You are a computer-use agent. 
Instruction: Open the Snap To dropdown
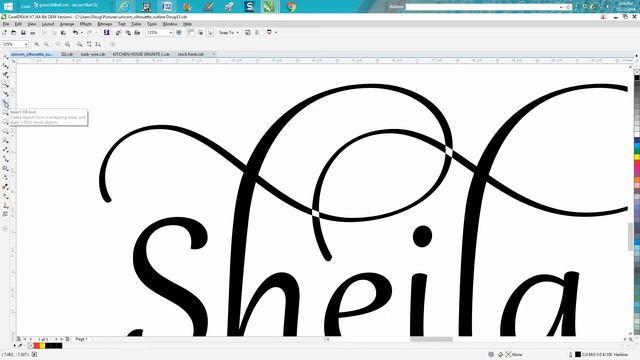pyautogui.click(x=229, y=32)
